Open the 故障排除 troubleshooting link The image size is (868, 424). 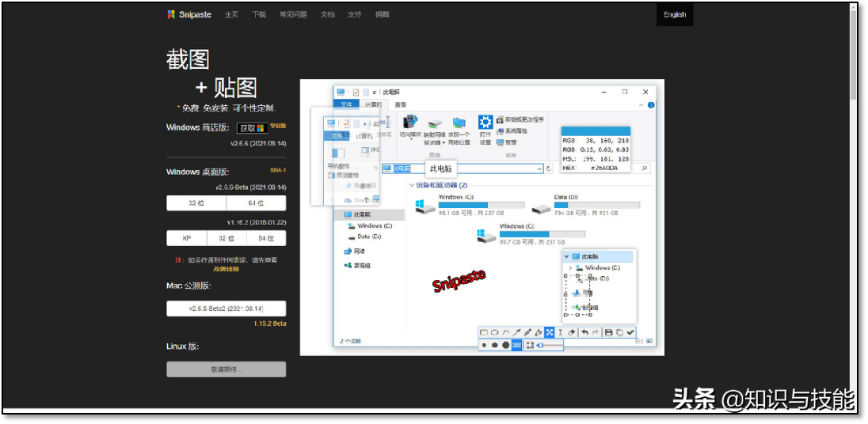coord(227,269)
